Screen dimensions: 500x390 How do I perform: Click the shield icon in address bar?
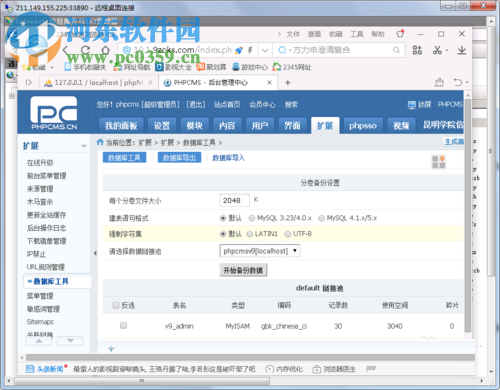tap(127, 50)
